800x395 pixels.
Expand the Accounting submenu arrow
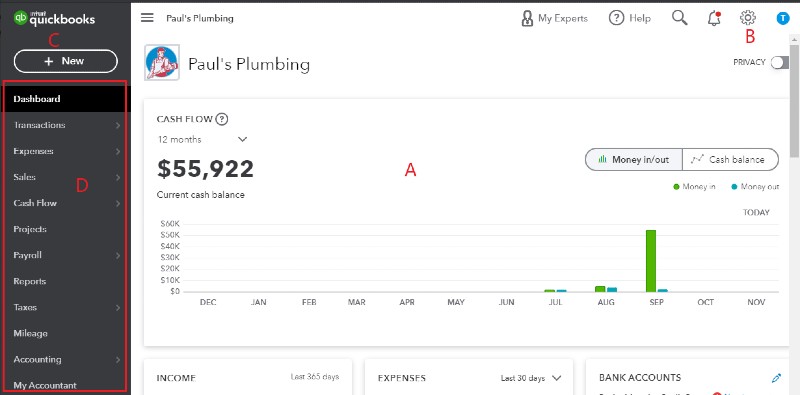click(x=118, y=359)
